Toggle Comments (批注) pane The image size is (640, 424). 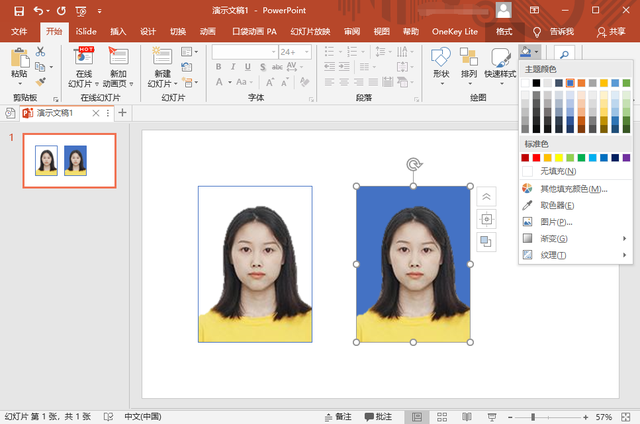[378, 417]
